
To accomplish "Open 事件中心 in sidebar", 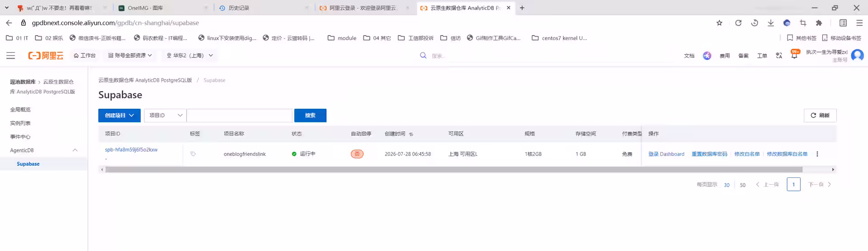I will [20, 137].
